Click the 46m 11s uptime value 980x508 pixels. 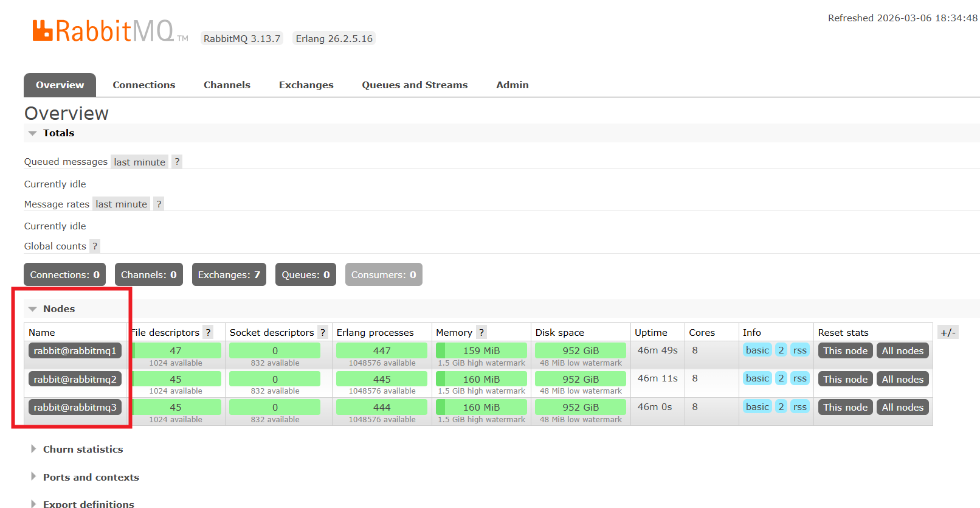click(658, 378)
